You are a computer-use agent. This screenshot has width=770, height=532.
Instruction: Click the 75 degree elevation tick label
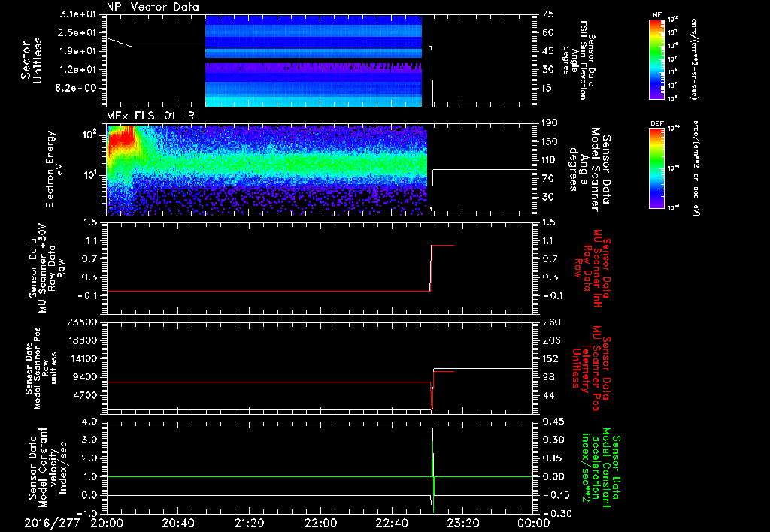[548, 14]
